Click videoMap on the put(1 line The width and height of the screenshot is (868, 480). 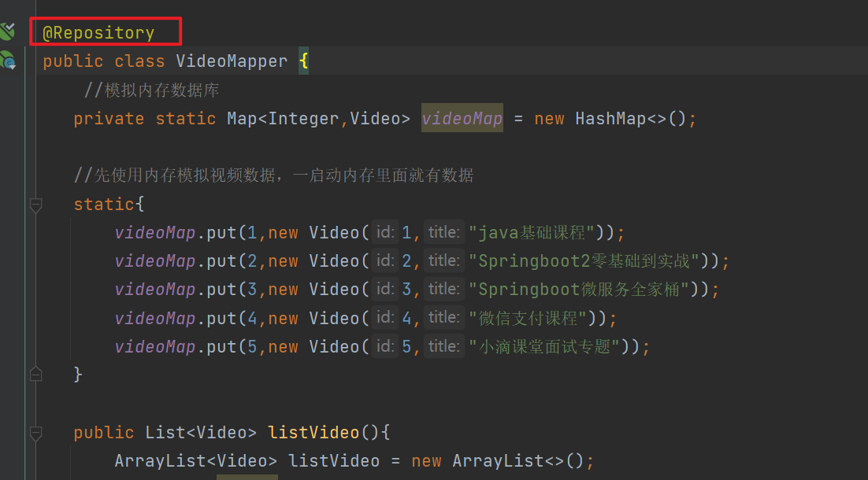pyautogui.click(x=155, y=233)
